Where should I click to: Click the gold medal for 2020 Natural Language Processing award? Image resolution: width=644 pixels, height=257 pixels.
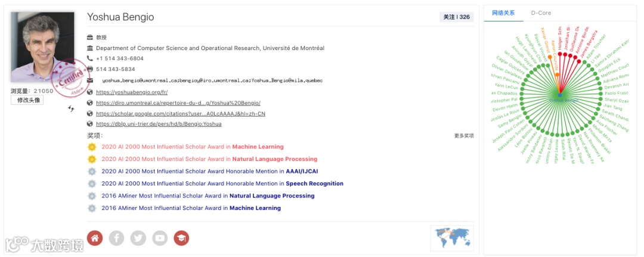tap(92, 159)
